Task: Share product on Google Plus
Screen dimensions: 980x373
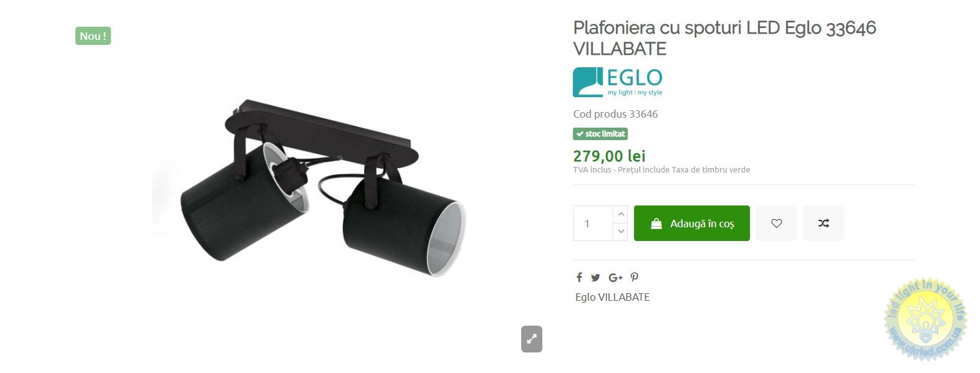Action: (x=615, y=278)
